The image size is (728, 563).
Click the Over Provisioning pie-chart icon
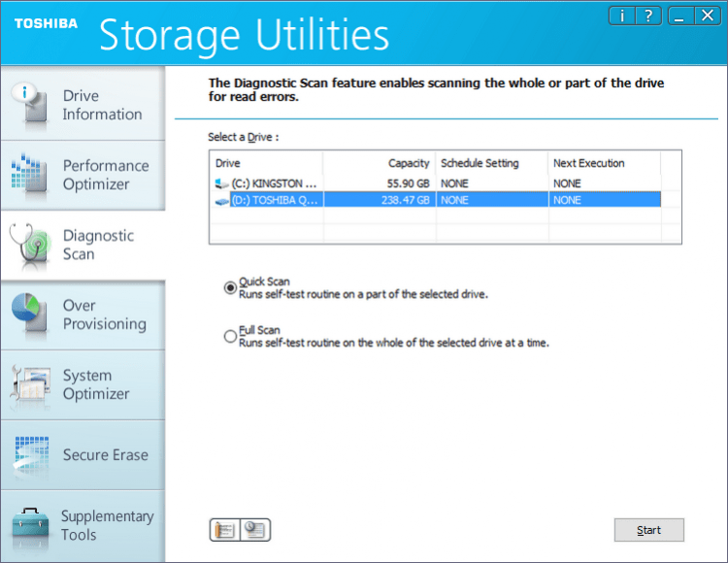pyautogui.click(x=29, y=315)
